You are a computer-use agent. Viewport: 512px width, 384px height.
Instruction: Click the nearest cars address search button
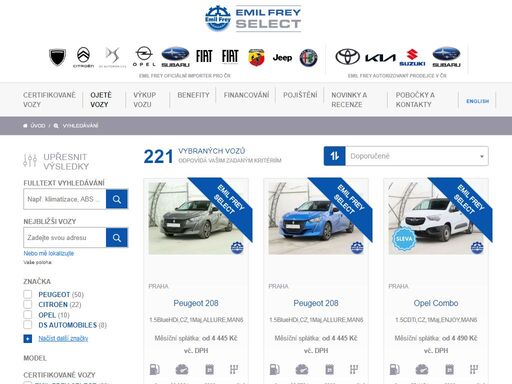pos(117,237)
